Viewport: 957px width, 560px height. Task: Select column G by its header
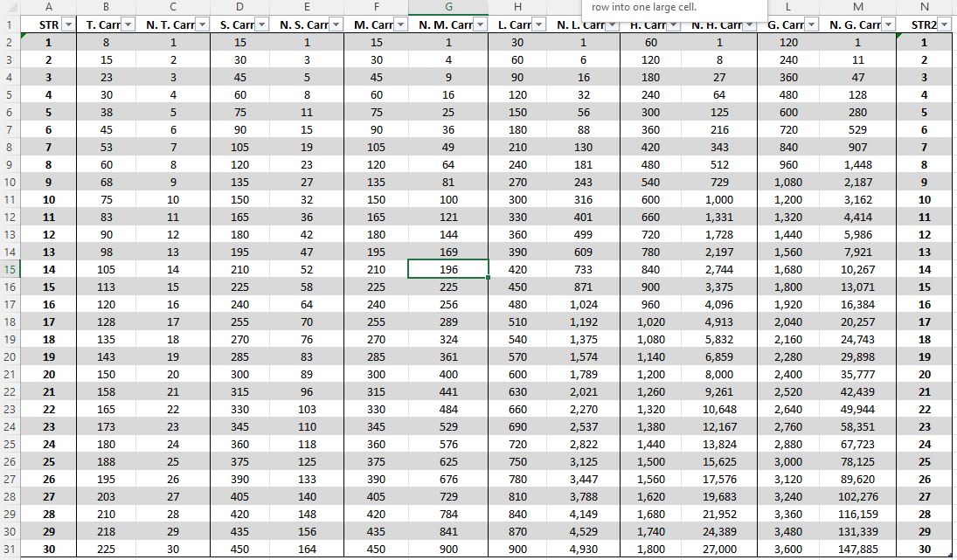[448, 7]
